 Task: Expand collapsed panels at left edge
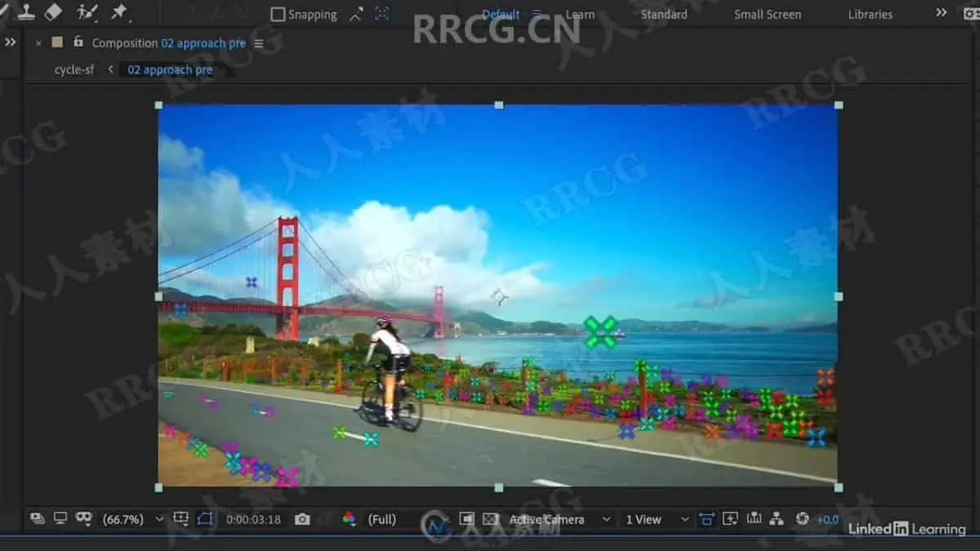tap(11, 42)
